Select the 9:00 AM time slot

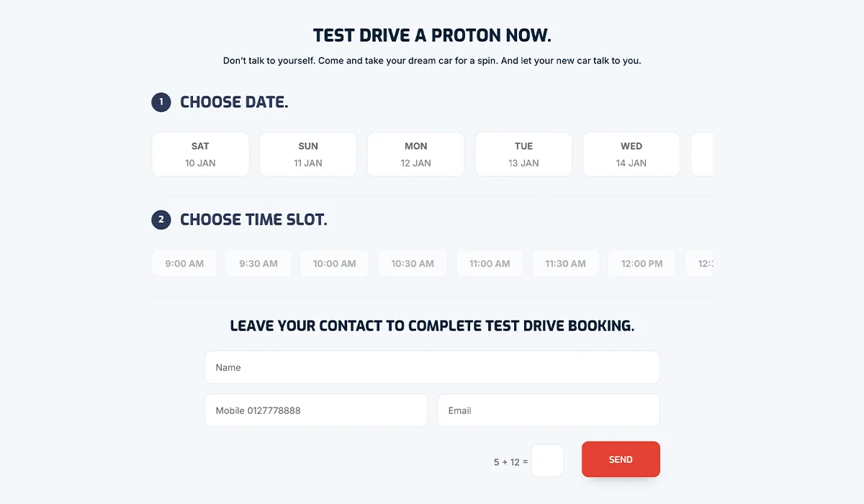(184, 263)
